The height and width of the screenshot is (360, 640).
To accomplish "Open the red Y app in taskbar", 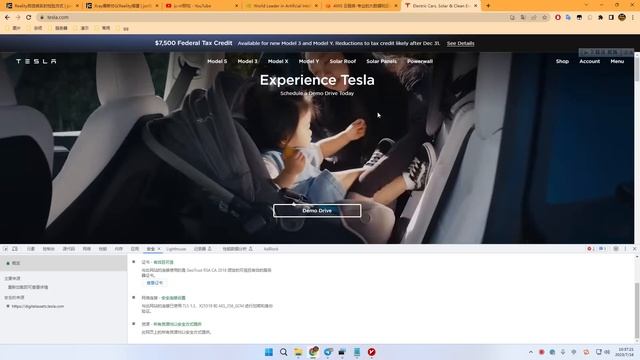I will (371, 352).
